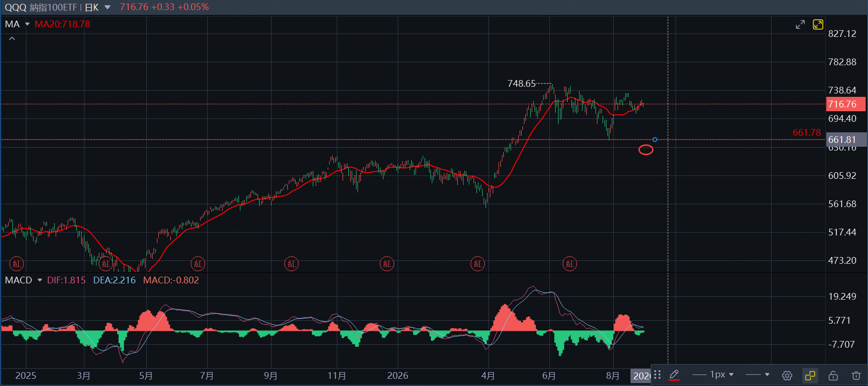Open the period dropdown next to 日K
This screenshot has height=386, width=868.
(107, 7)
